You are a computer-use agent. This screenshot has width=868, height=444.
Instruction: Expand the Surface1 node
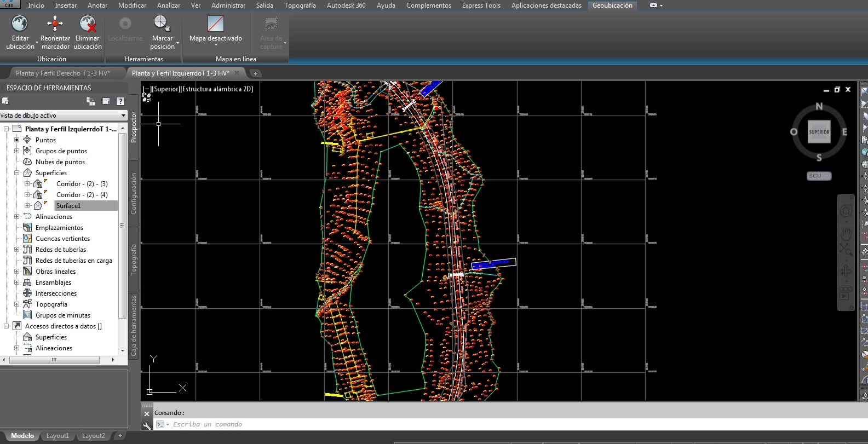27,206
